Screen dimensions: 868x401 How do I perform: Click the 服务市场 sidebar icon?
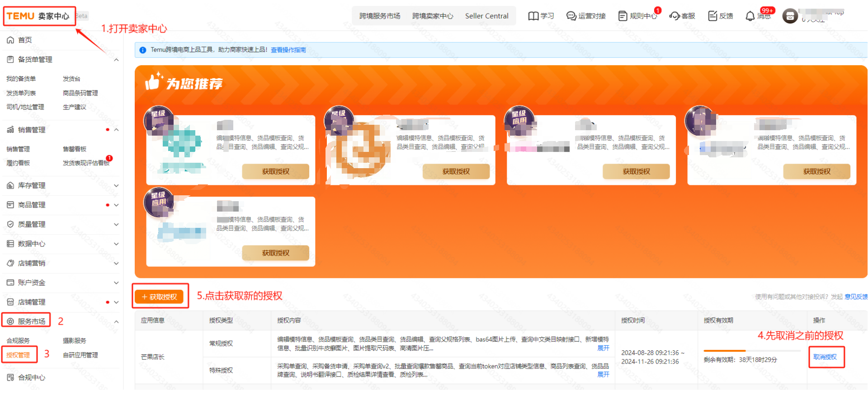(10, 321)
